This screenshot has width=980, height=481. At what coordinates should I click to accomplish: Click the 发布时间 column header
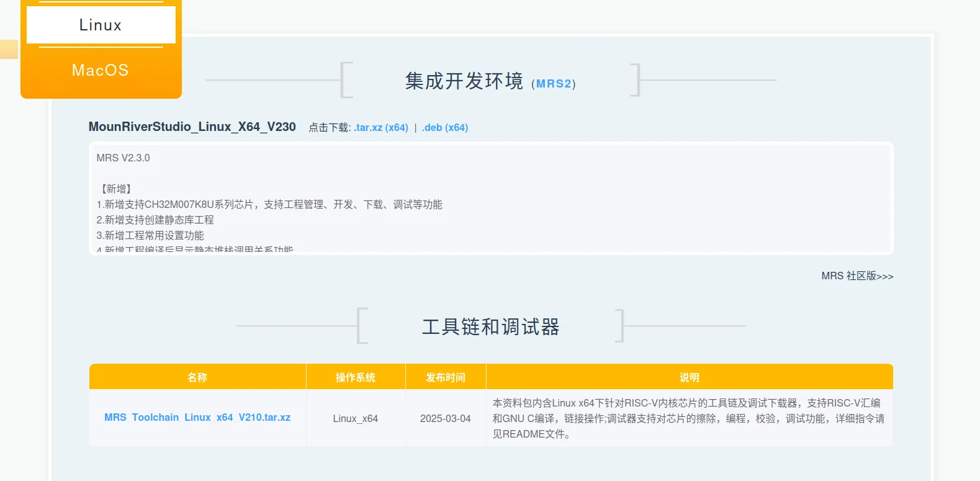click(x=446, y=377)
